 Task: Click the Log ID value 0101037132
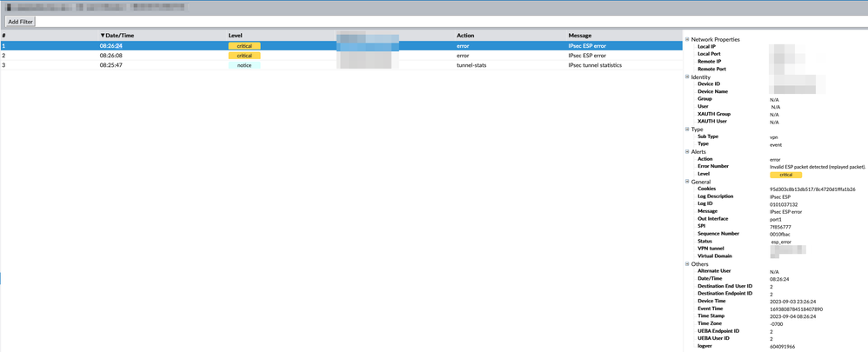point(784,204)
